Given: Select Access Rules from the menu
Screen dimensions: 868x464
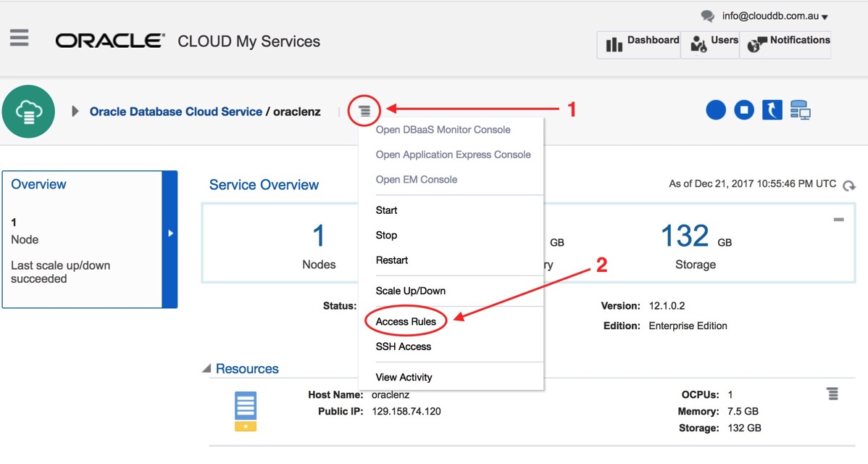Looking at the screenshot, I should tap(406, 321).
